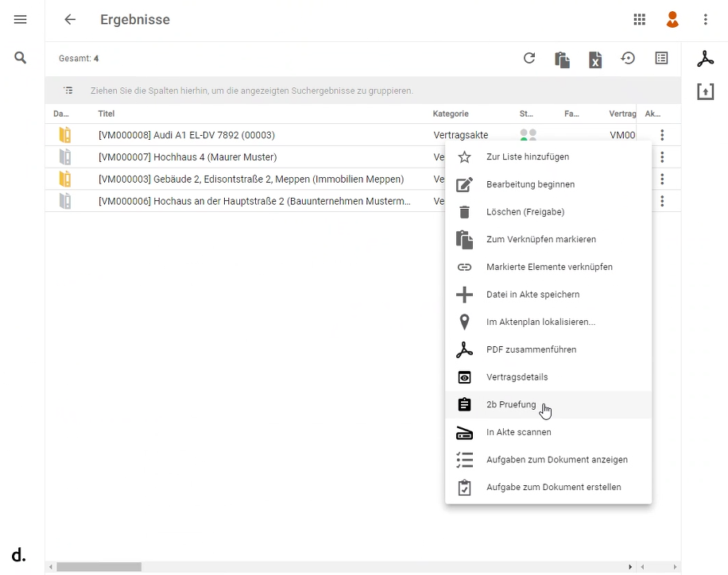This screenshot has width=728, height=575.
Task: Sort by the Titel column header
Action: tap(106, 114)
